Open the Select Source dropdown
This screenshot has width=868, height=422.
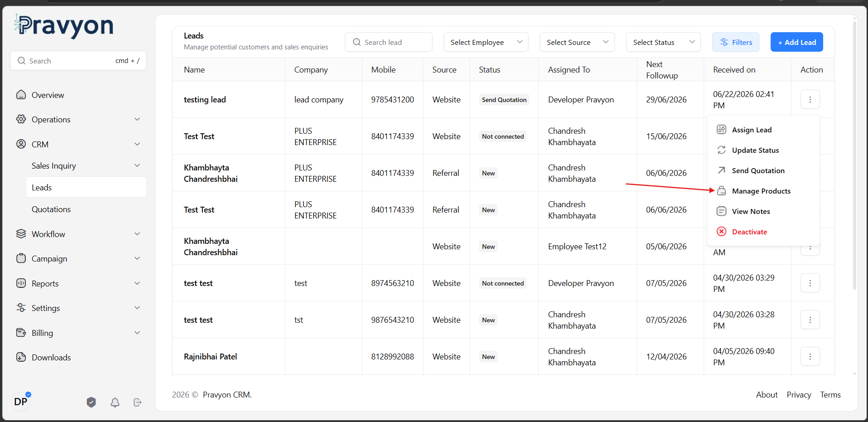pyautogui.click(x=577, y=42)
